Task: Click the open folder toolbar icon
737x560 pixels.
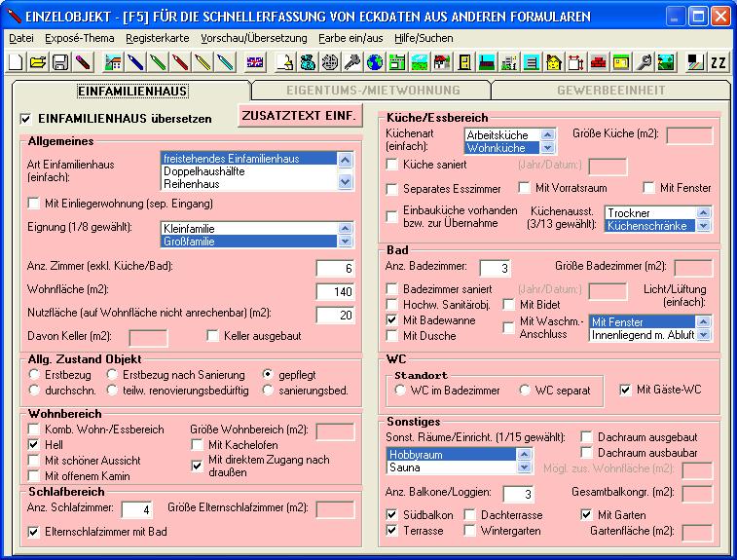Action: (38, 62)
